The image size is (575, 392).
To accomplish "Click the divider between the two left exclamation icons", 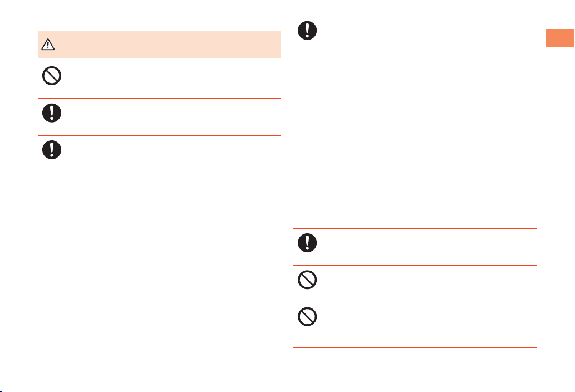I will [x=159, y=135].
